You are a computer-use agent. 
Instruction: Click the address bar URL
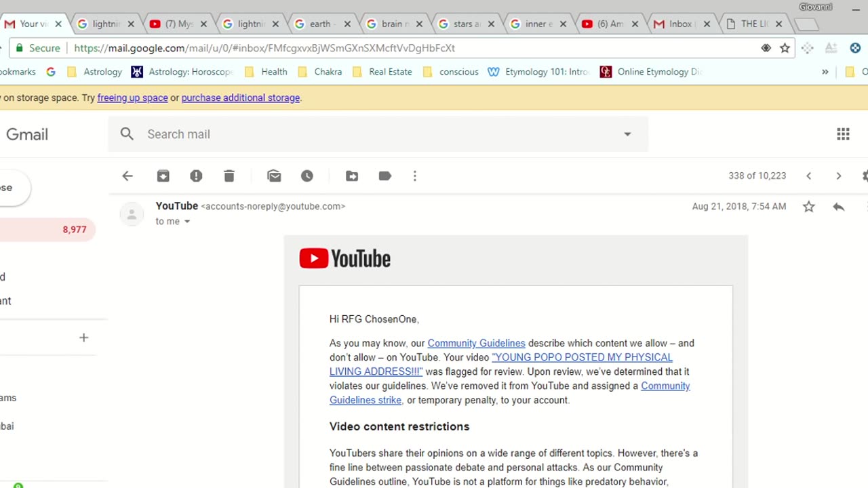264,48
